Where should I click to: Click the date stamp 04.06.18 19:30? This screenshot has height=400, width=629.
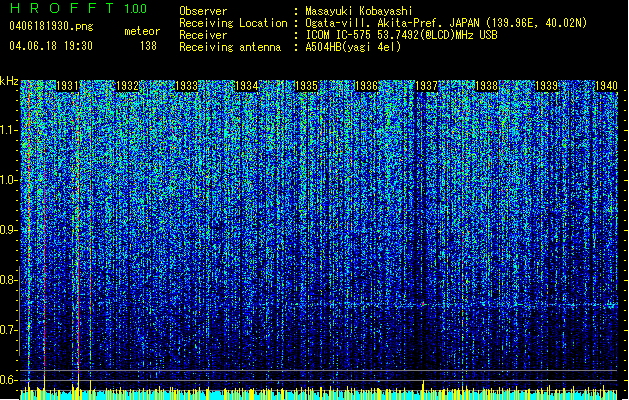[x=51, y=46]
